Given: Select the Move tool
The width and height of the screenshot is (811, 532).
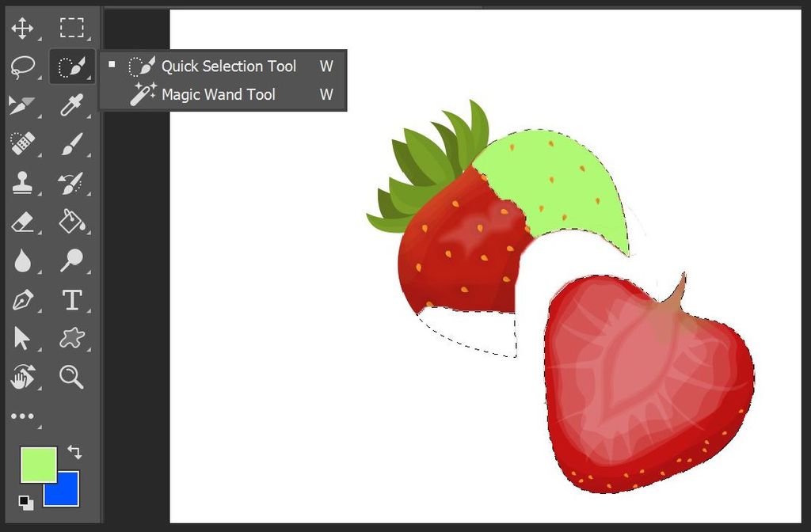Looking at the screenshot, I should click(x=22, y=28).
